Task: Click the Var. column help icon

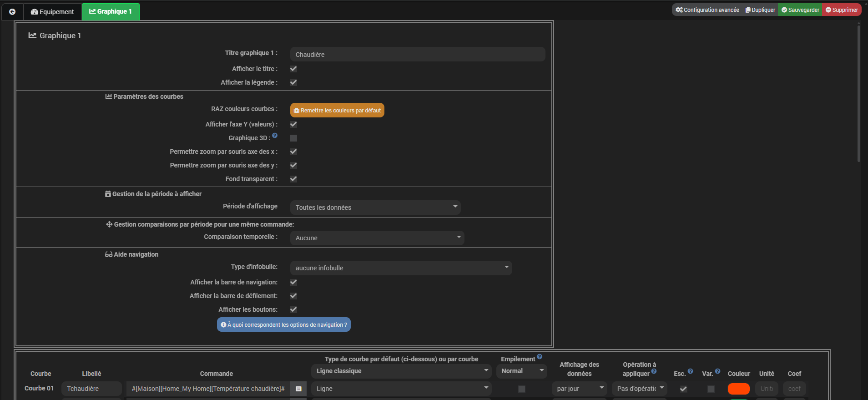Action: tap(717, 371)
